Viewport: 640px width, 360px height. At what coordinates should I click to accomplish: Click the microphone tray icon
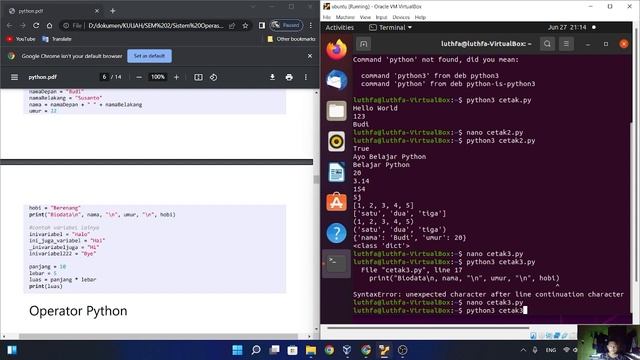pos(535,350)
